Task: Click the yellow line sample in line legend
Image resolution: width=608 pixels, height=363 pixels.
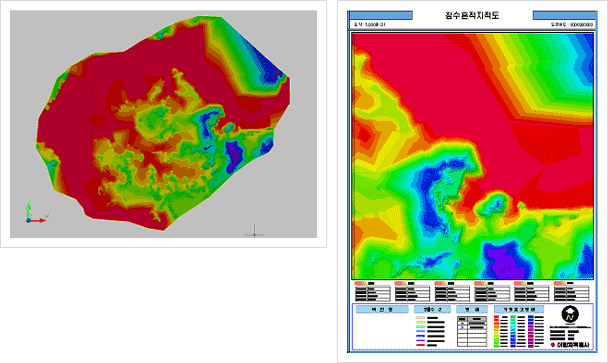Action: click(421, 318)
